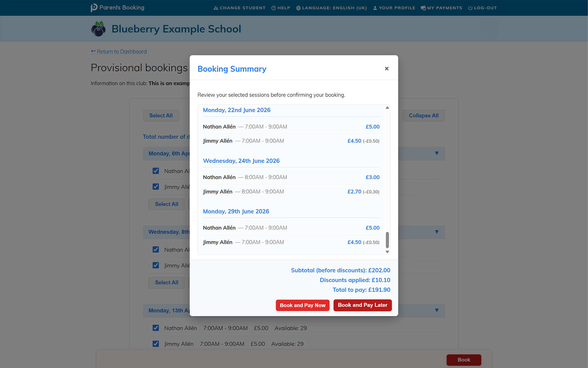This screenshot has height=368, width=588.
Task: Click the Parents Booking logo icon
Action: coord(94,8)
